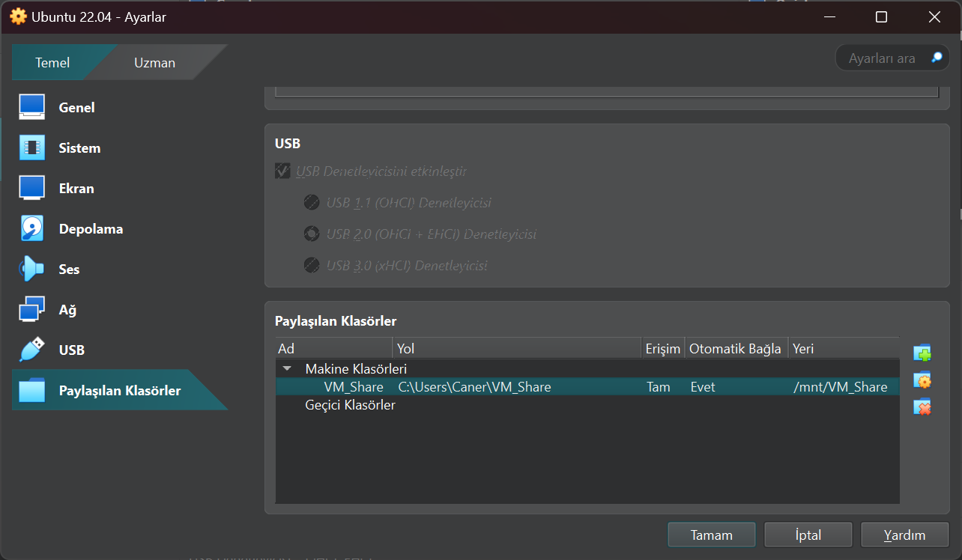This screenshot has height=560, width=962.
Task: Click the Evet auto-mount value
Action: pyautogui.click(x=703, y=387)
